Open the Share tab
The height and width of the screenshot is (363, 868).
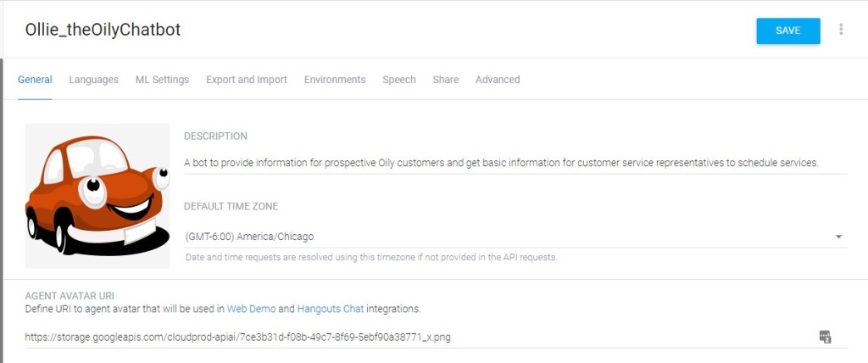click(445, 80)
